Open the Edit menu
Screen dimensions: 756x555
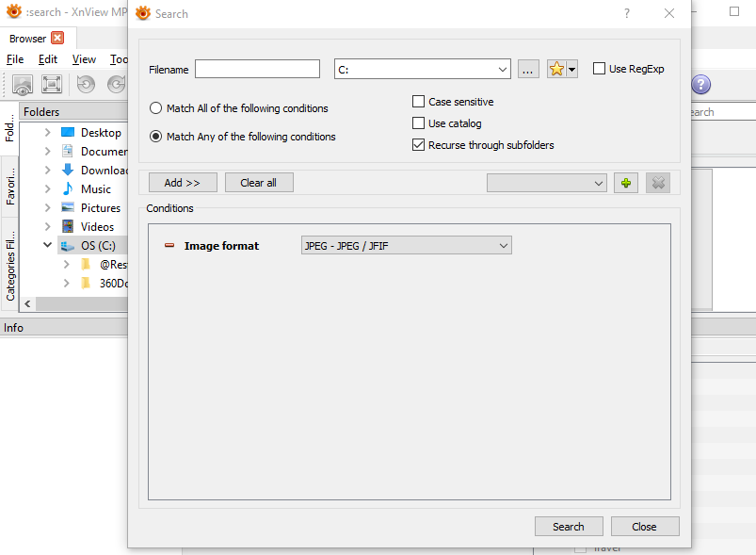point(48,59)
